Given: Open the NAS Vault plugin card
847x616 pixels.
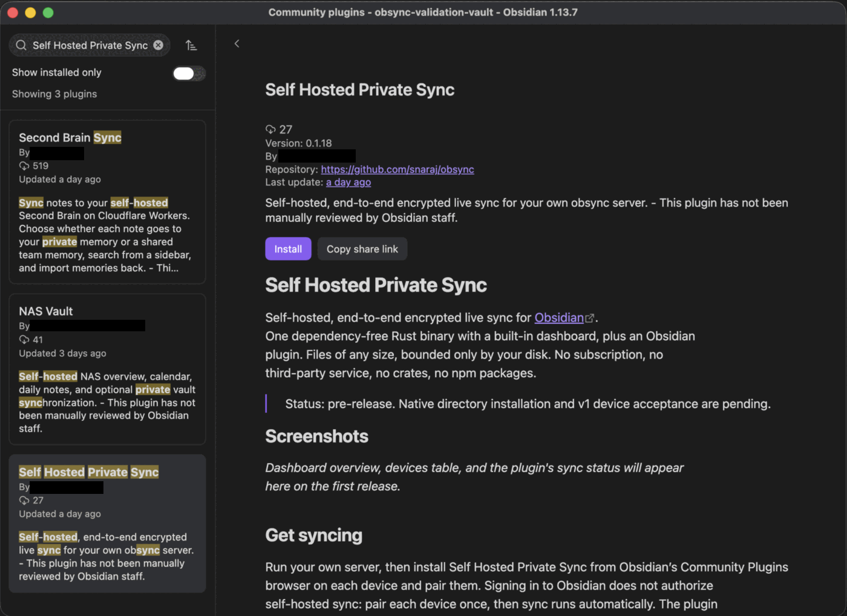Looking at the screenshot, I should point(107,369).
